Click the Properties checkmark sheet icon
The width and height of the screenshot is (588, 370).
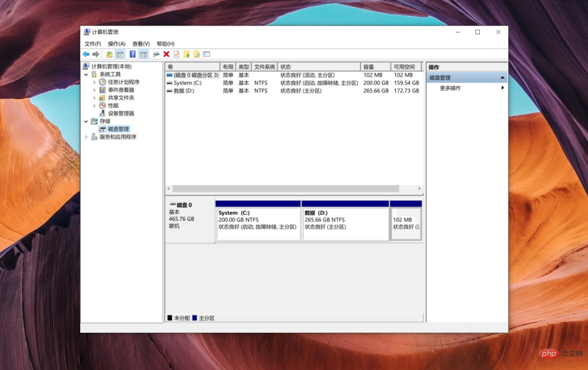[176, 54]
